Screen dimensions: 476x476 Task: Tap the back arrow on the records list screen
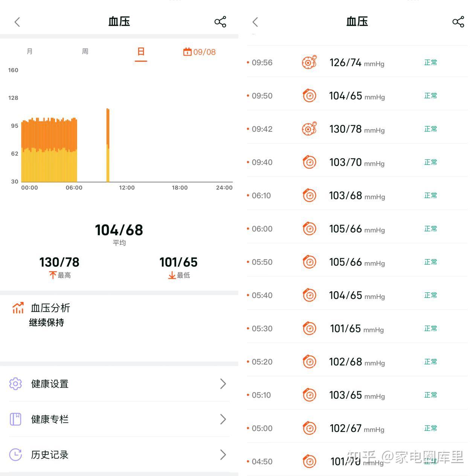pos(255,22)
